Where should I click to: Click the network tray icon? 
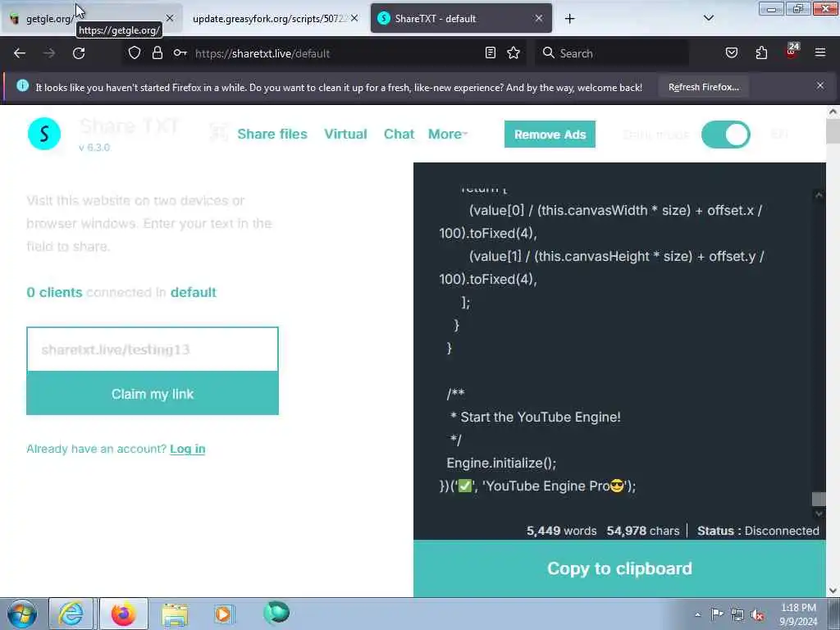point(737,614)
